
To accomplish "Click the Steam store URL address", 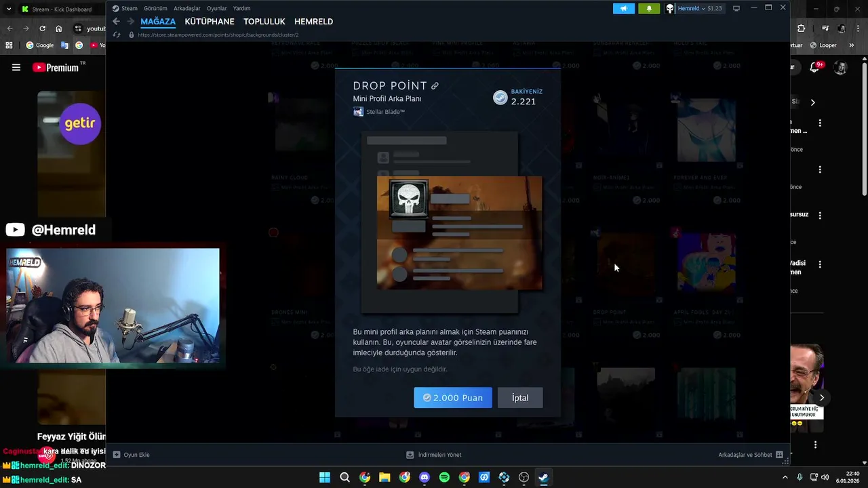I will [218, 35].
